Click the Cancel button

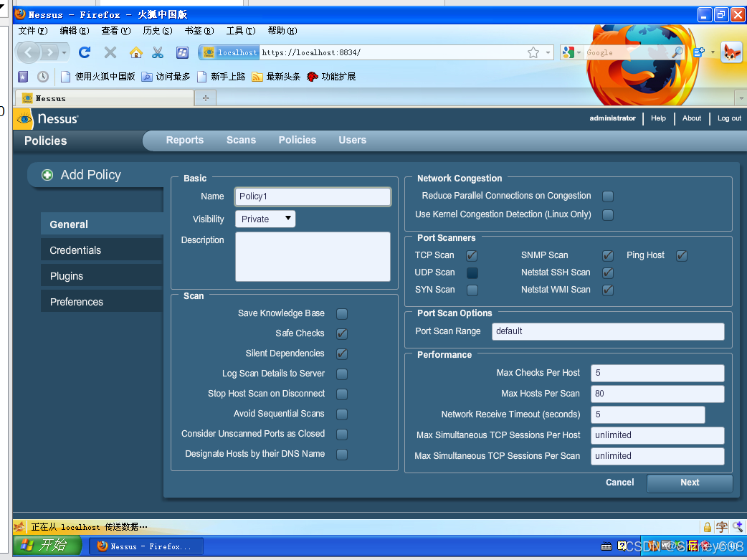620,483
